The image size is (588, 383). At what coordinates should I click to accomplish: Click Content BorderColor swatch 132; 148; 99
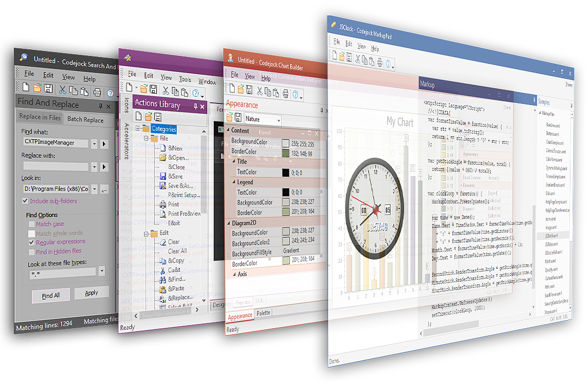[286, 153]
